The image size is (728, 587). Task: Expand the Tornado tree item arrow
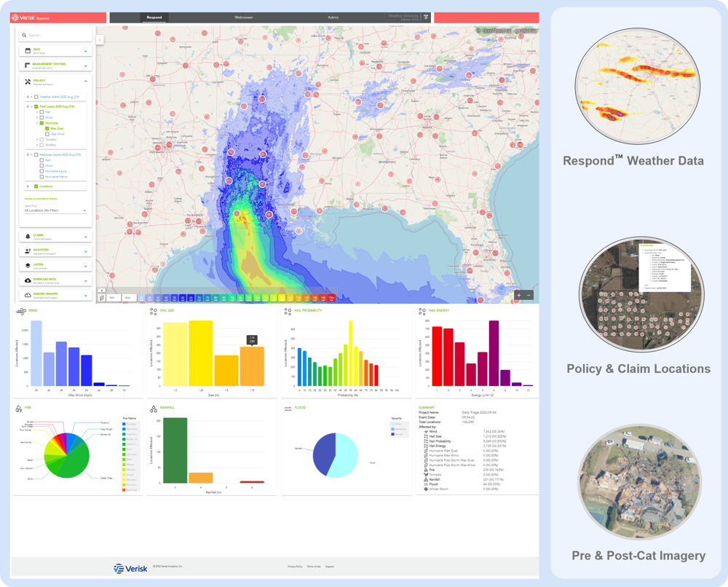point(37,140)
